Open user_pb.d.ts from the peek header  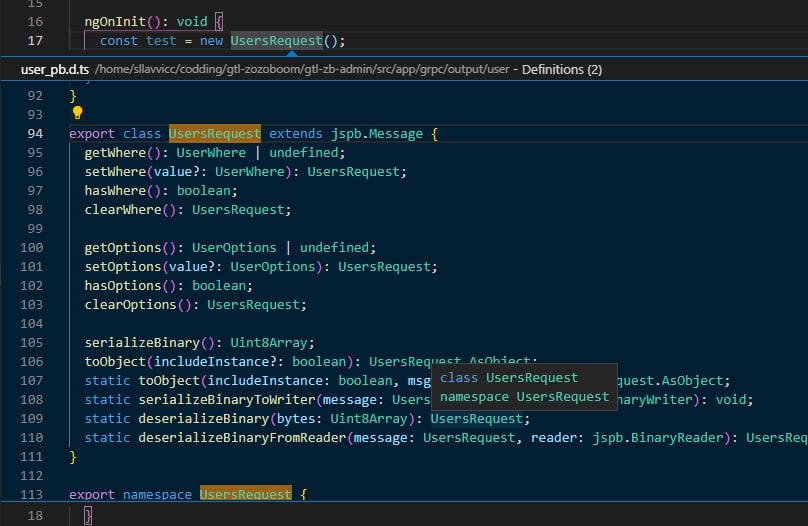pyautogui.click(x=57, y=70)
